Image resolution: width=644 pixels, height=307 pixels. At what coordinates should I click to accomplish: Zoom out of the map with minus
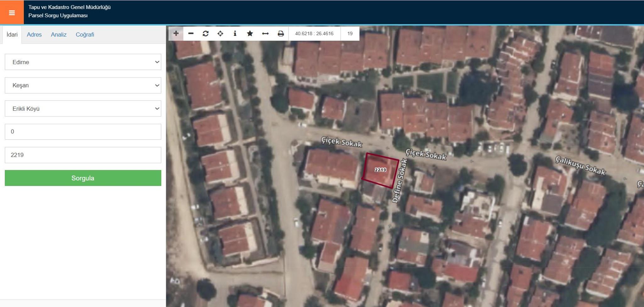pos(191,33)
